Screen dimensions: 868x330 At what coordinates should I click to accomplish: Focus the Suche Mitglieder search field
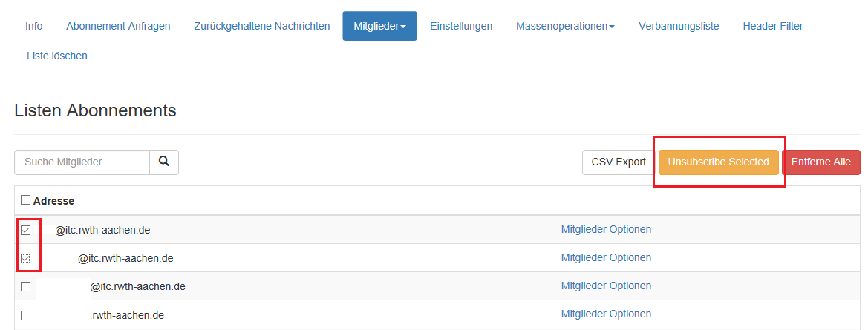pos(82,162)
